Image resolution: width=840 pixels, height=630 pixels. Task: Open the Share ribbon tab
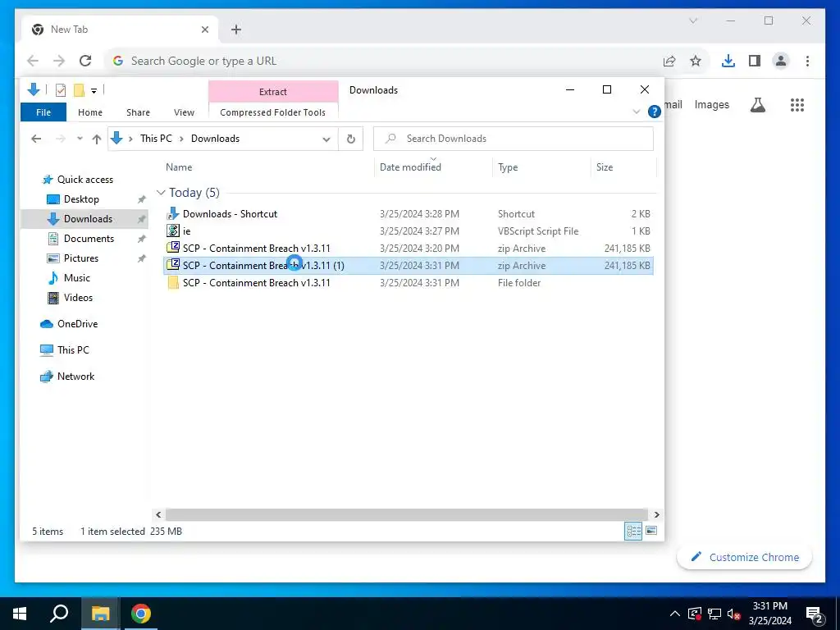click(x=138, y=112)
